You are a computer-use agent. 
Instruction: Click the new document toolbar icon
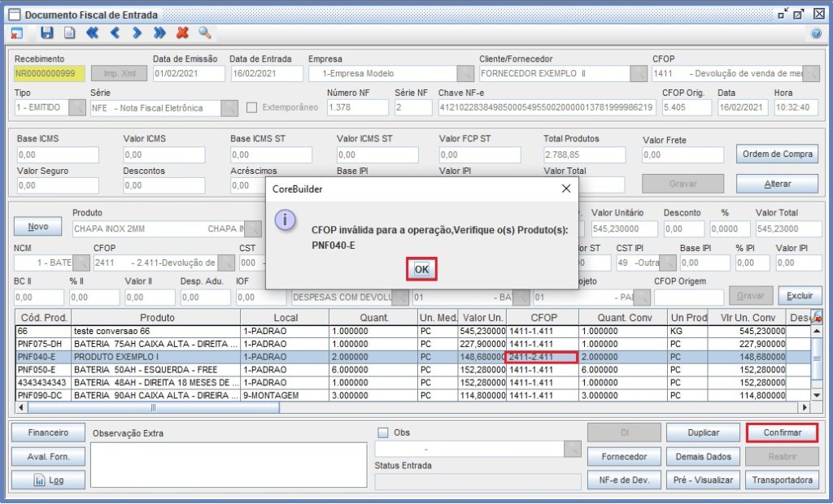point(70,33)
